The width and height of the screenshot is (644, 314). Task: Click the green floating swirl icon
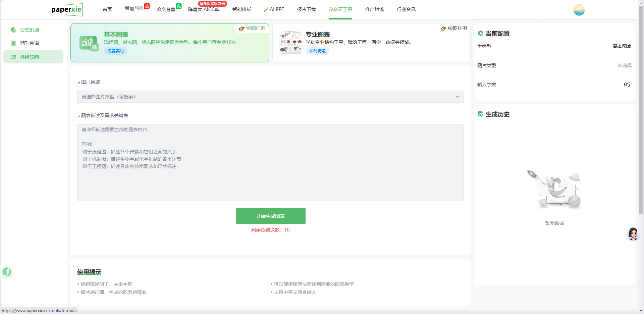tap(7, 272)
